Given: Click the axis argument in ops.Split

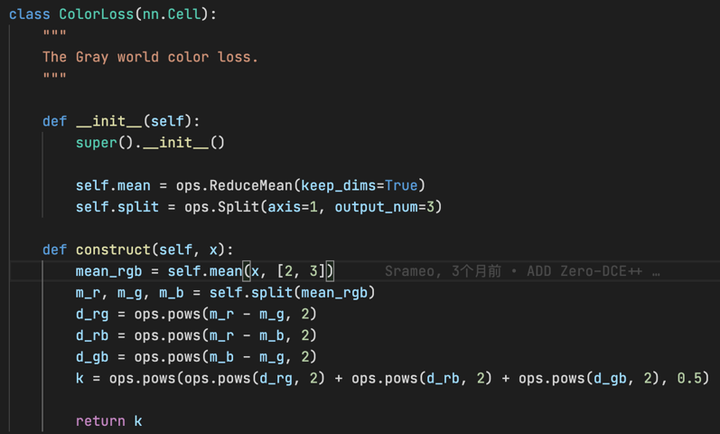Looking at the screenshot, I should [289, 207].
